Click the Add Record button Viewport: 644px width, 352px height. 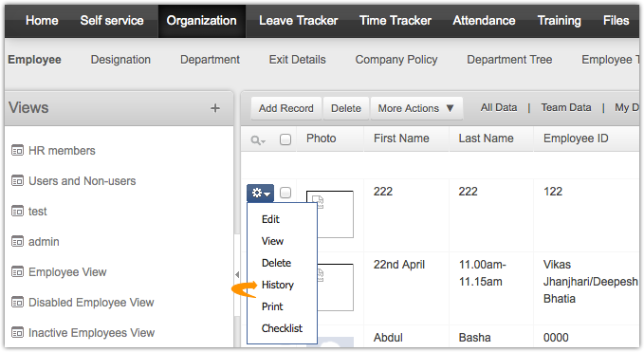286,108
